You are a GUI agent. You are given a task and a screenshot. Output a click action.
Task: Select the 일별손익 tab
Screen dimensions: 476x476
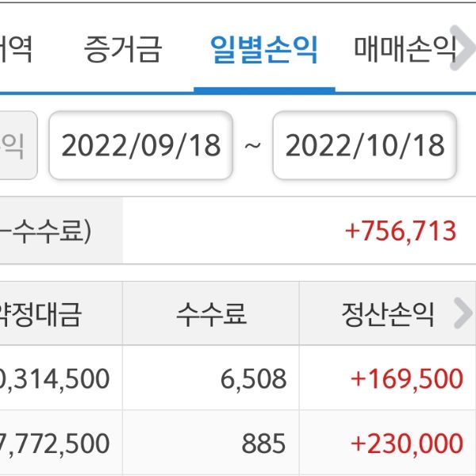(x=263, y=50)
